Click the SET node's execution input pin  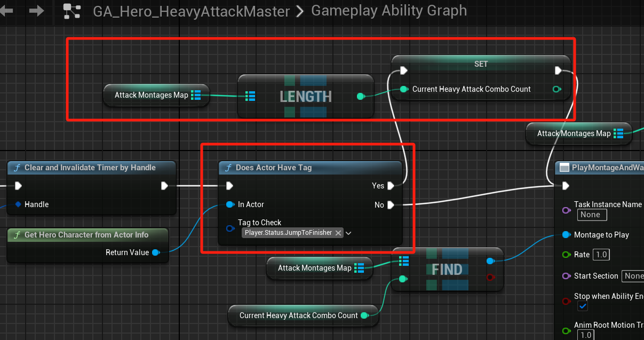pyautogui.click(x=403, y=70)
